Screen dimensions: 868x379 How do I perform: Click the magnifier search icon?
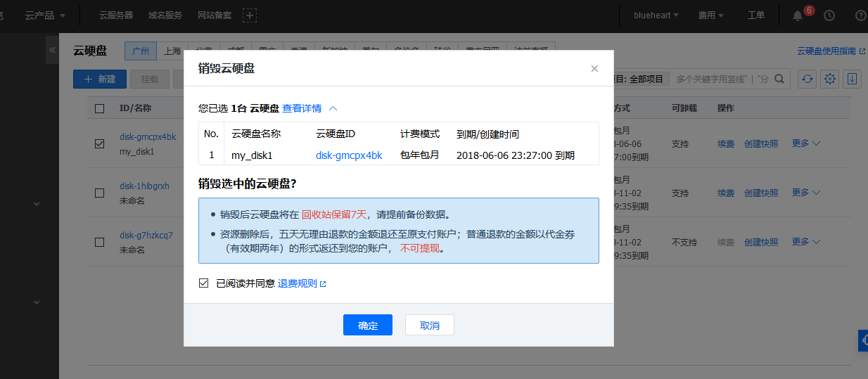[779, 79]
